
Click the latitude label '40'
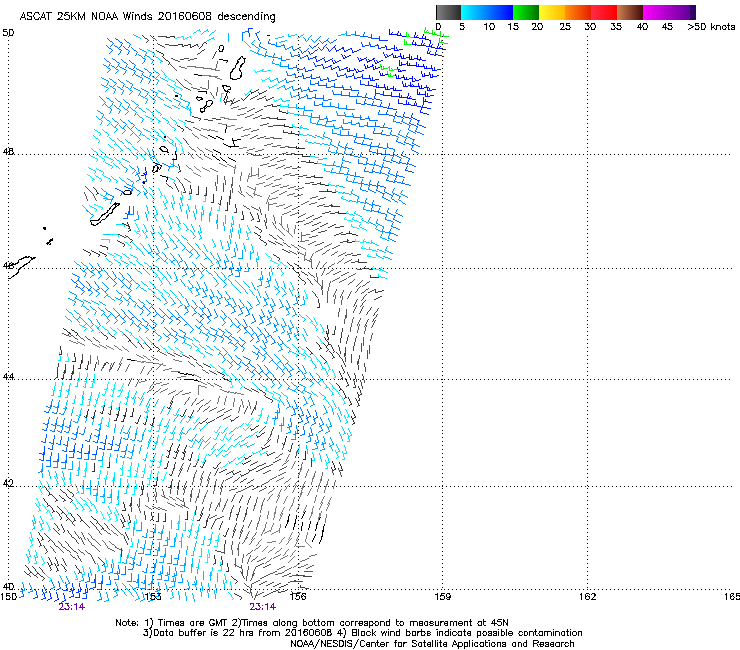tap(8, 586)
